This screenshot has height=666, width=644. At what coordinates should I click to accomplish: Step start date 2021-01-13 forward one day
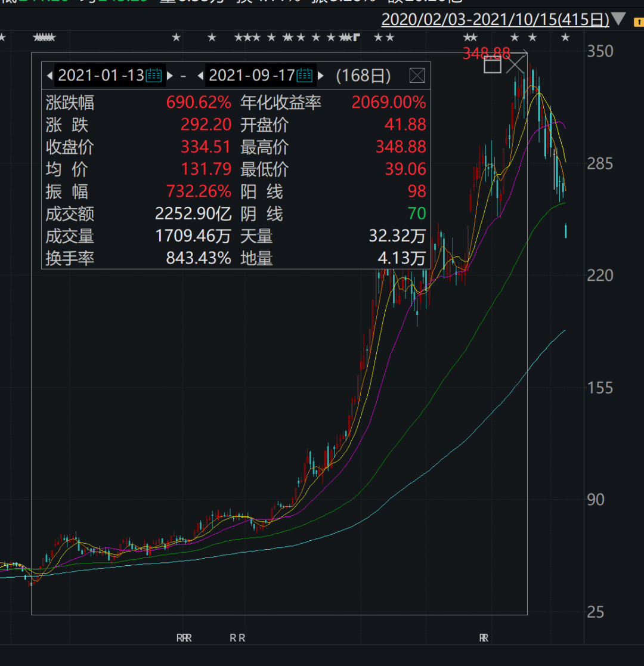click(x=170, y=76)
